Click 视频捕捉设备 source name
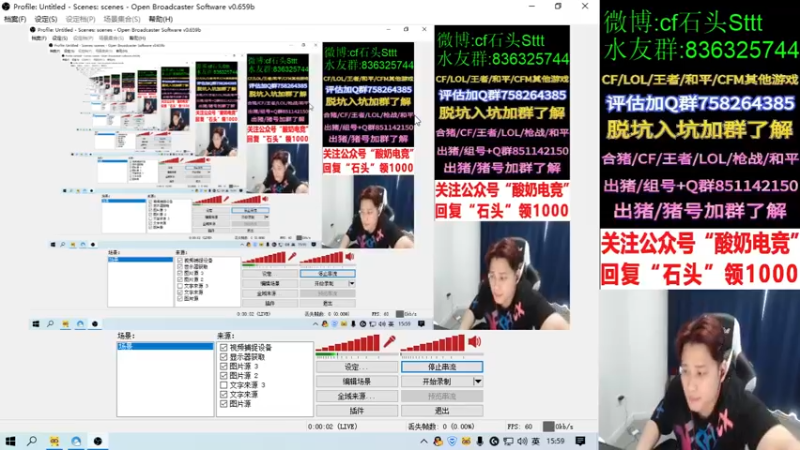800x450 pixels. (251, 347)
